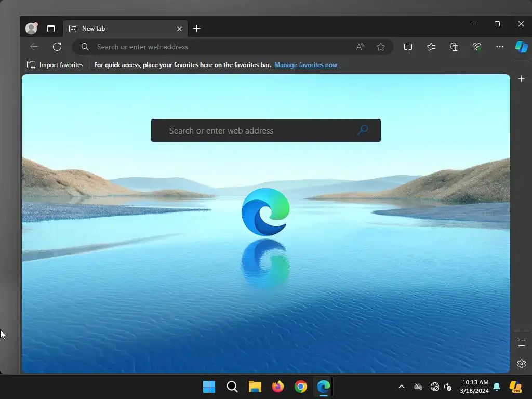The image size is (532, 399).
Task: Add a new tab with plus button
Action: [x=197, y=29]
